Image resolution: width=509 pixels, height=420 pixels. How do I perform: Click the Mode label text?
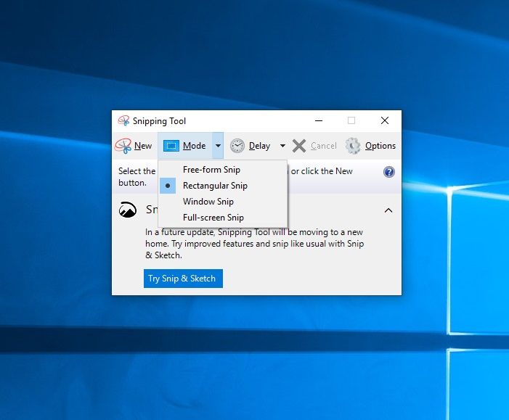[194, 146]
